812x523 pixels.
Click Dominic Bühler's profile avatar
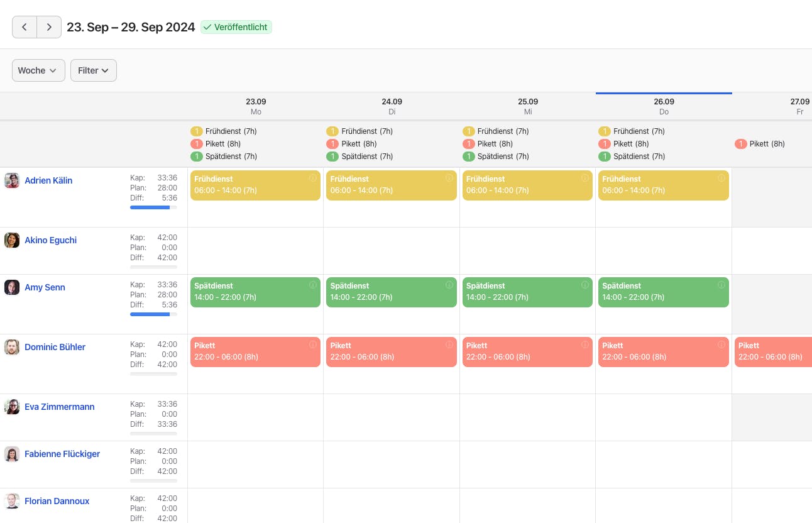12,347
